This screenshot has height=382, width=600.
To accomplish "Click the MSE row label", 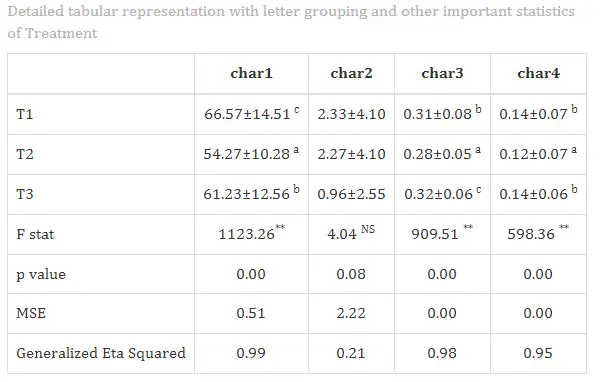I will (31, 313).
